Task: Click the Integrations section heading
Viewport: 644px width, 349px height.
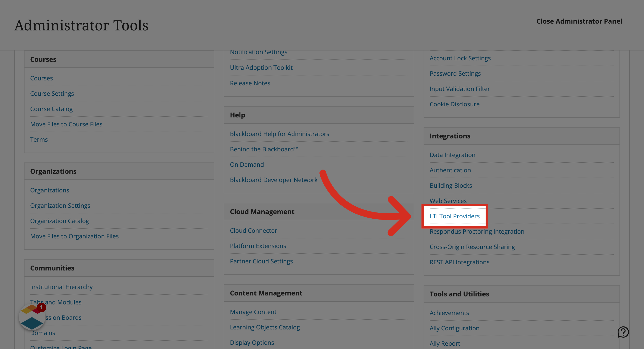Action: click(x=450, y=136)
